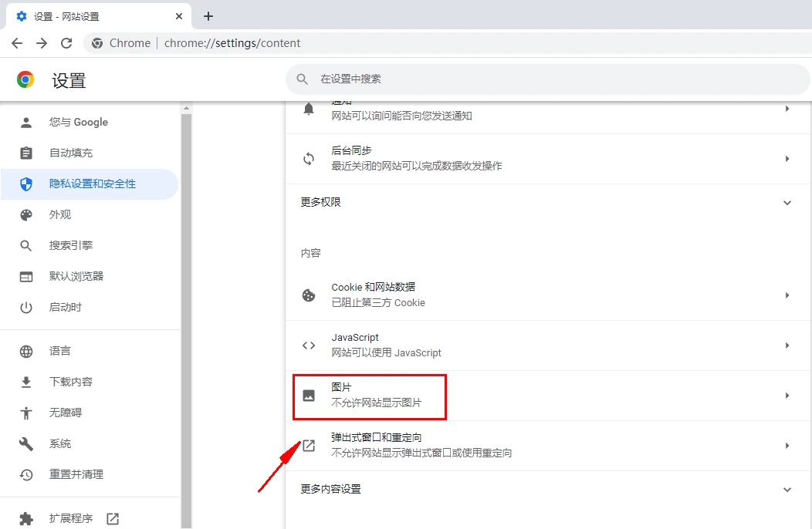Open the JavaScript settings via right chevron
The width and height of the screenshot is (812, 529).
coord(787,345)
